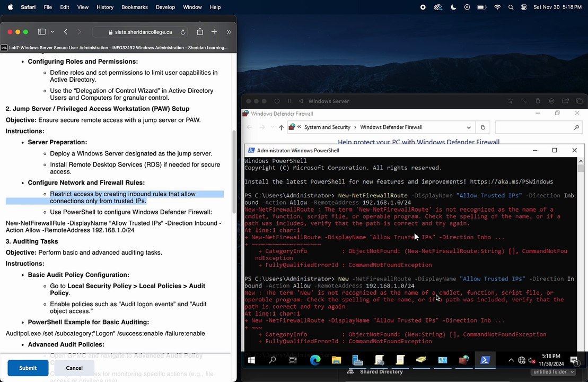Open Windows Task View
This screenshot has width=588, height=382.
[x=293, y=360]
